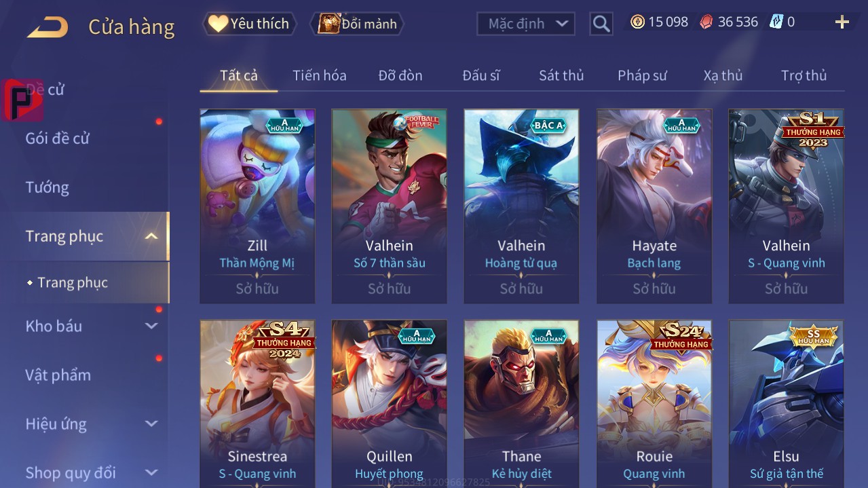Open Tướng in the sidebar
Screen dimensions: 868x488
tap(47, 187)
